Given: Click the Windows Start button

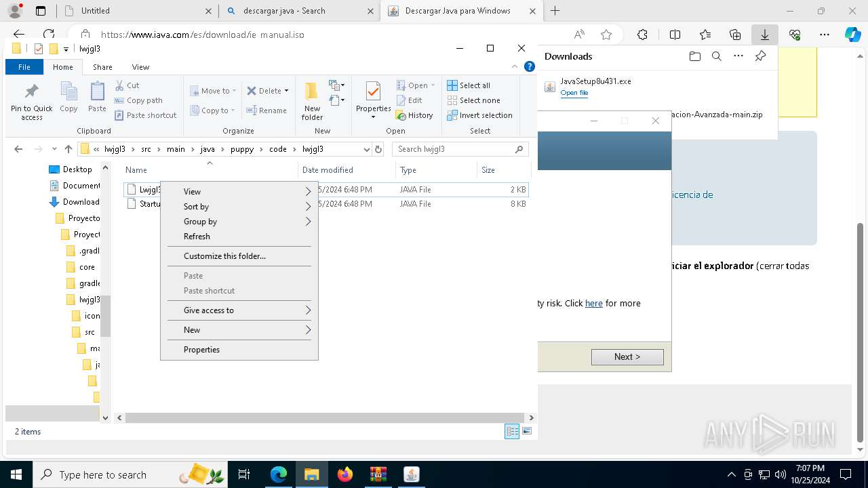Looking at the screenshot, I should point(16,474).
